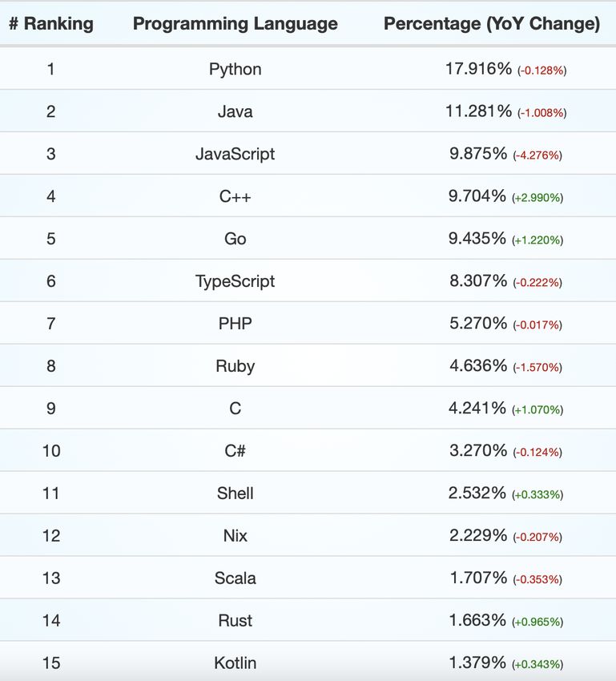
Task: Select the Scala language name
Action: point(236,578)
